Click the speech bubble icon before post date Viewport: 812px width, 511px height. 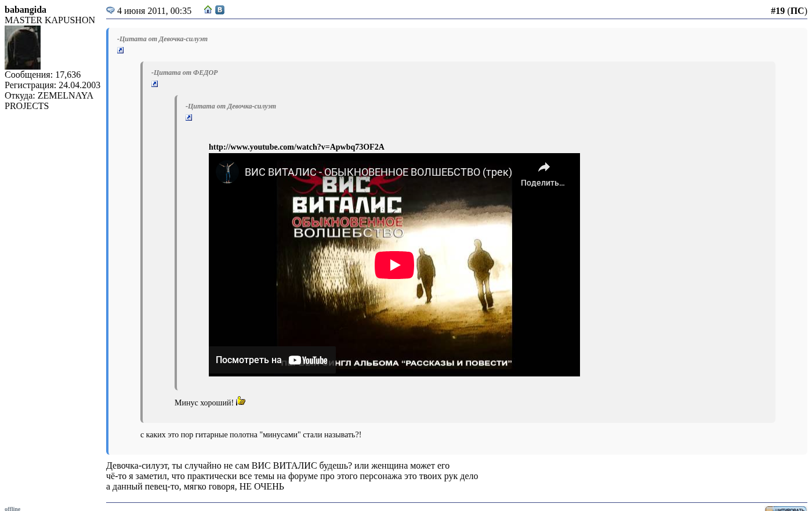click(x=110, y=10)
